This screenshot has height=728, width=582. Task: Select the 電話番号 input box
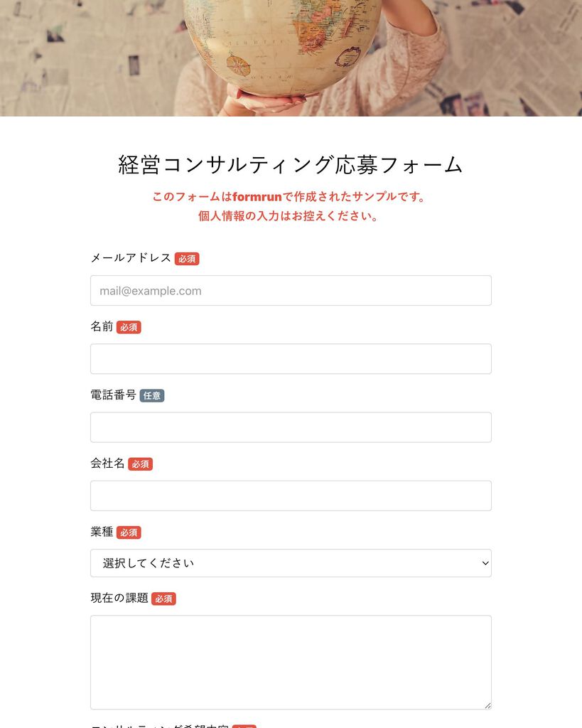coord(291,427)
